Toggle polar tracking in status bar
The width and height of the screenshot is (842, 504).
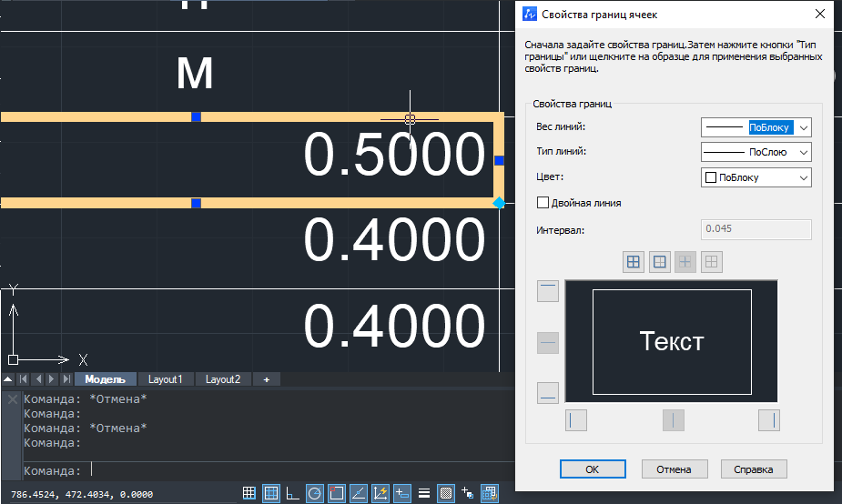coord(315,493)
